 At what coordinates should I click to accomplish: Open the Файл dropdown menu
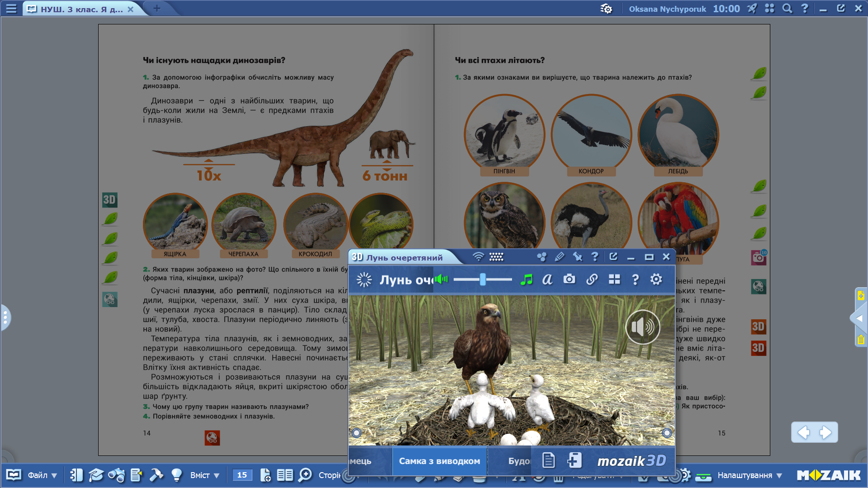tap(43, 475)
